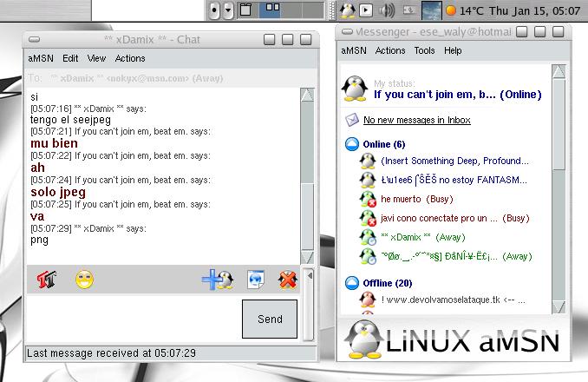The image size is (588, 382).
Task: Click the chat history scrollbar thumb
Action: (308, 216)
